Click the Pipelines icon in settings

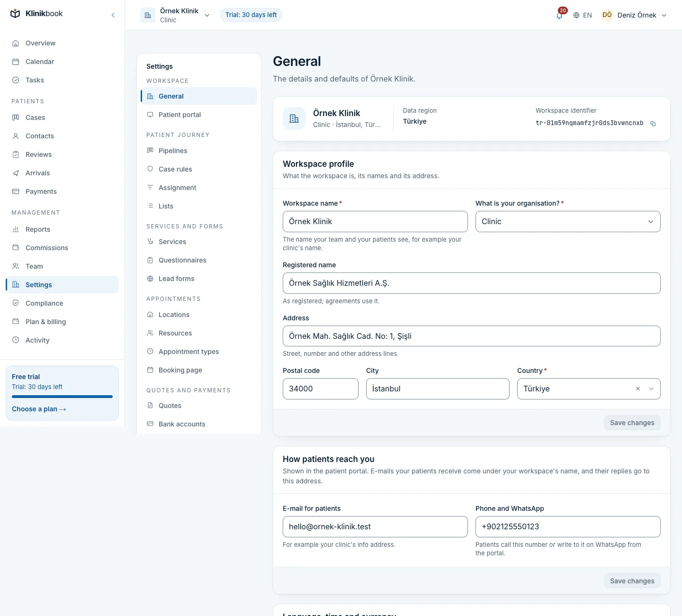[150, 151]
